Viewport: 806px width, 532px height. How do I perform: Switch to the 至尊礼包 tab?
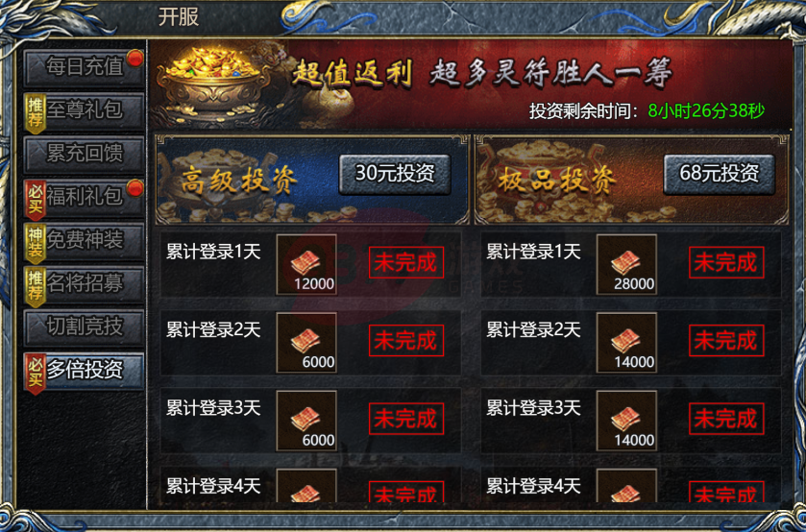click(84, 110)
